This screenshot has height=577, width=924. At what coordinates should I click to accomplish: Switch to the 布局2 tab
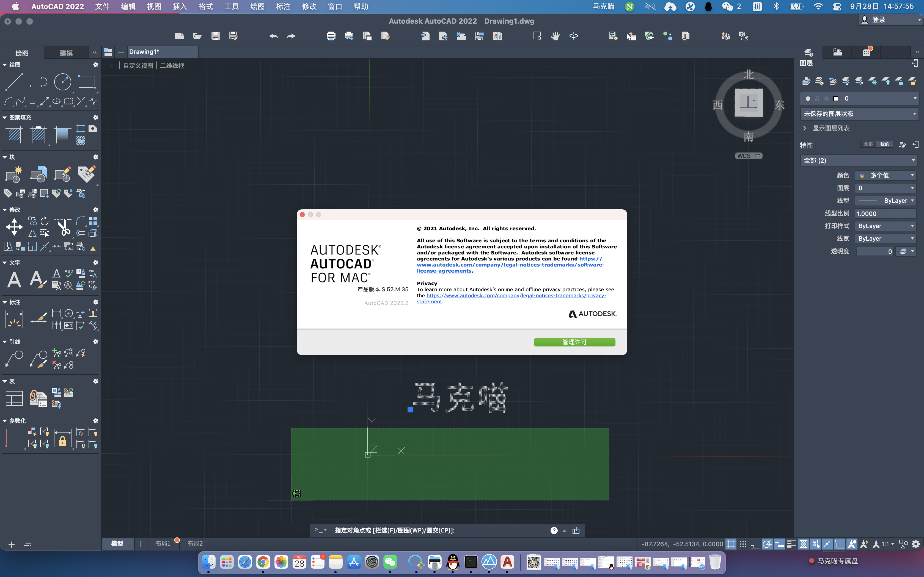click(x=195, y=543)
